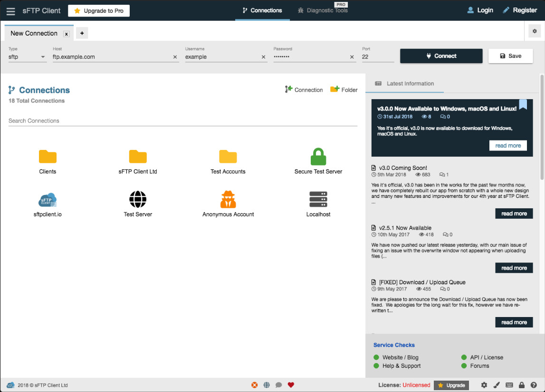Open the Clients folder

point(48,162)
